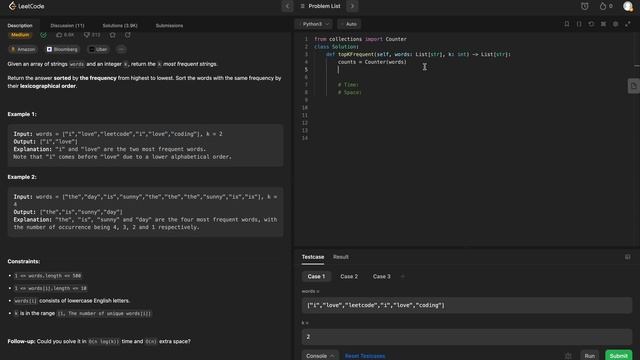Click the Uber company tag
The height and width of the screenshot is (360, 640).
[98, 49]
